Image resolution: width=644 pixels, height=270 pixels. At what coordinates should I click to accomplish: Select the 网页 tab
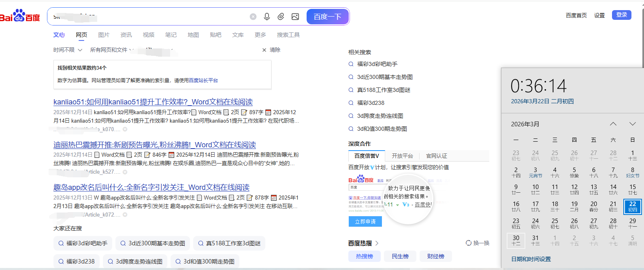tap(81, 35)
